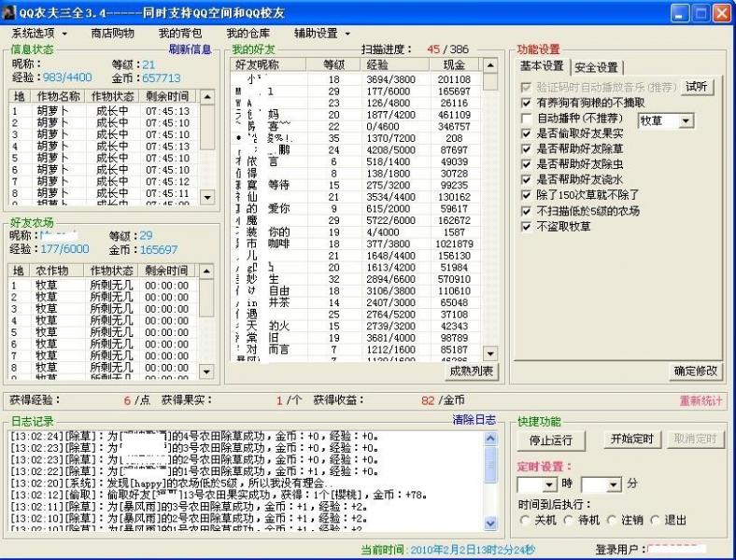Click the 好友农场 list scroll-up arrow
736x560 pixels.
206,271
